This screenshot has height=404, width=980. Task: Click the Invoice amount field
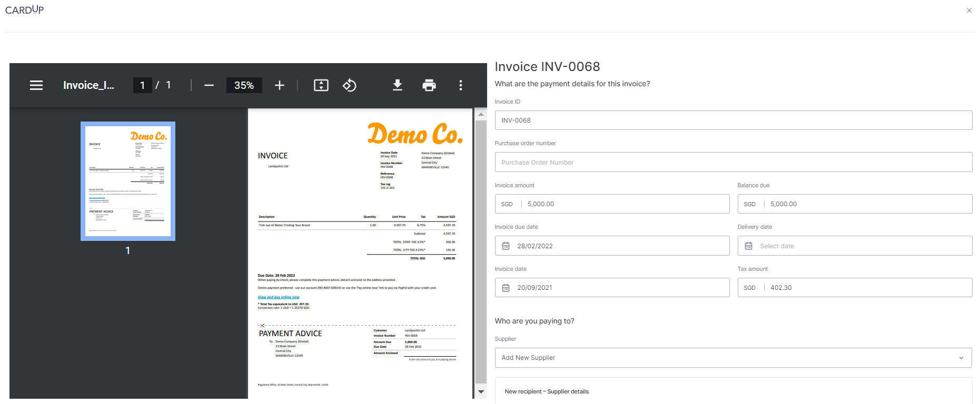(x=624, y=204)
